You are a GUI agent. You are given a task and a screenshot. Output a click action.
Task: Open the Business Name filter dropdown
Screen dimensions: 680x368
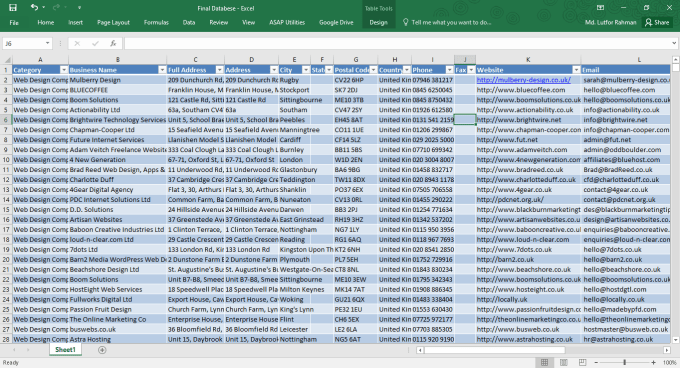[x=162, y=70]
